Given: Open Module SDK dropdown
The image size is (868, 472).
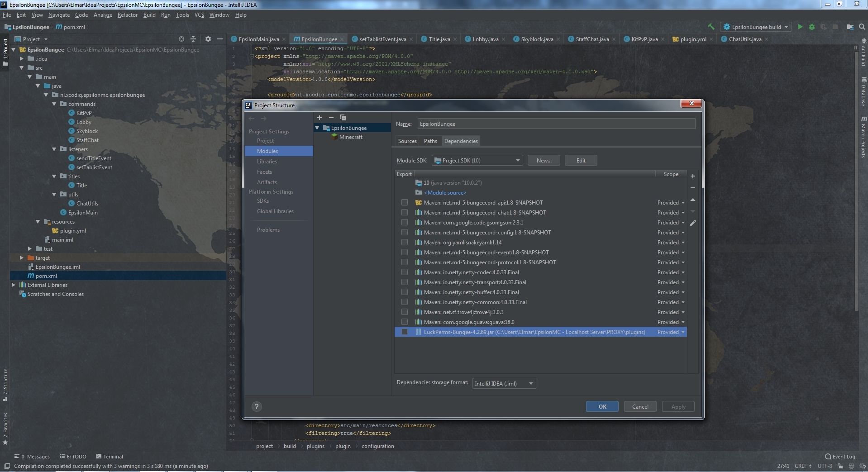Looking at the screenshot, I should coord(477,161).
